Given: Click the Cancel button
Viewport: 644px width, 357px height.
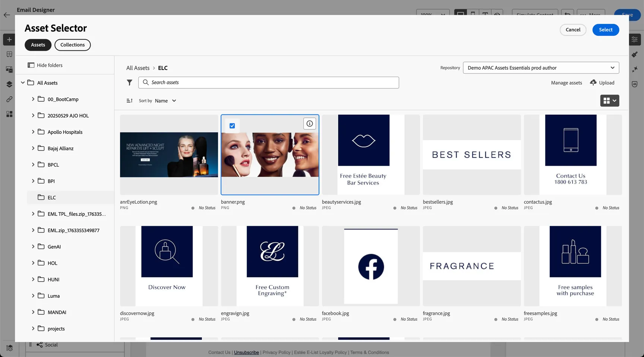Looking at the screenshot, I should coord(573,30).
